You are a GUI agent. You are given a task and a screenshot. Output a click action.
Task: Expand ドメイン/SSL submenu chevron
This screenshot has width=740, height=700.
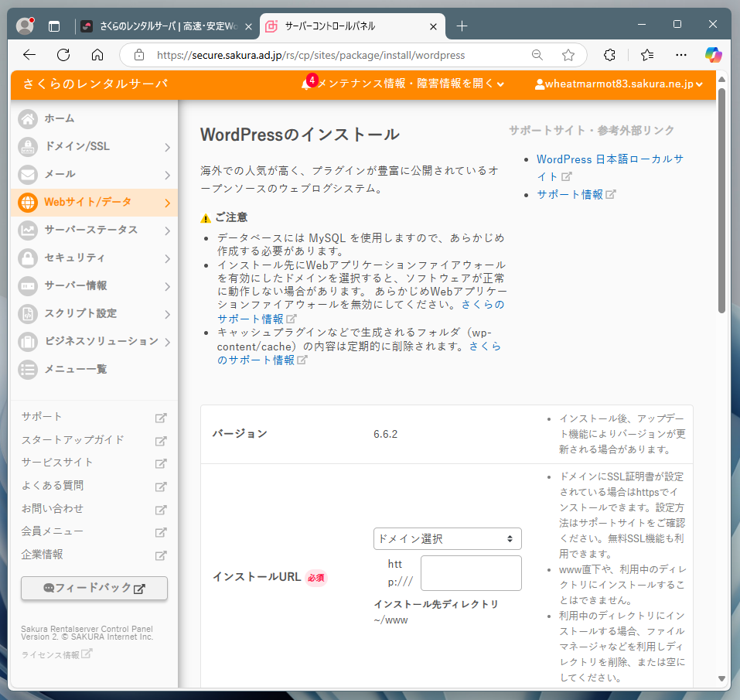click(168, 147)
